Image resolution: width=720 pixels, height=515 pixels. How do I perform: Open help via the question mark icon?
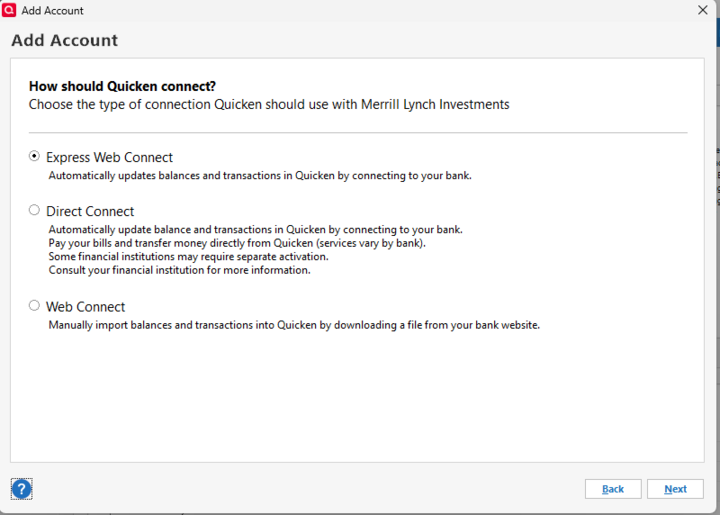point(21,489)
